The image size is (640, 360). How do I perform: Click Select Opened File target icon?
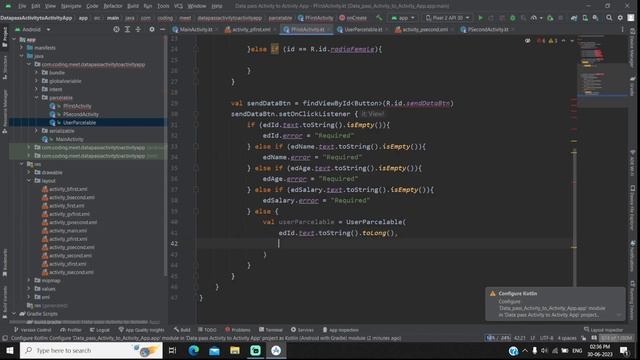[116, 29]
